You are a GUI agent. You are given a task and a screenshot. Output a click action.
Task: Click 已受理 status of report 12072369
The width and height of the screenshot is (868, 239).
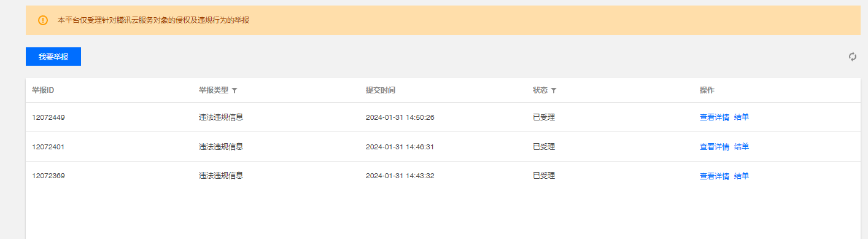(x=544, y=176)
